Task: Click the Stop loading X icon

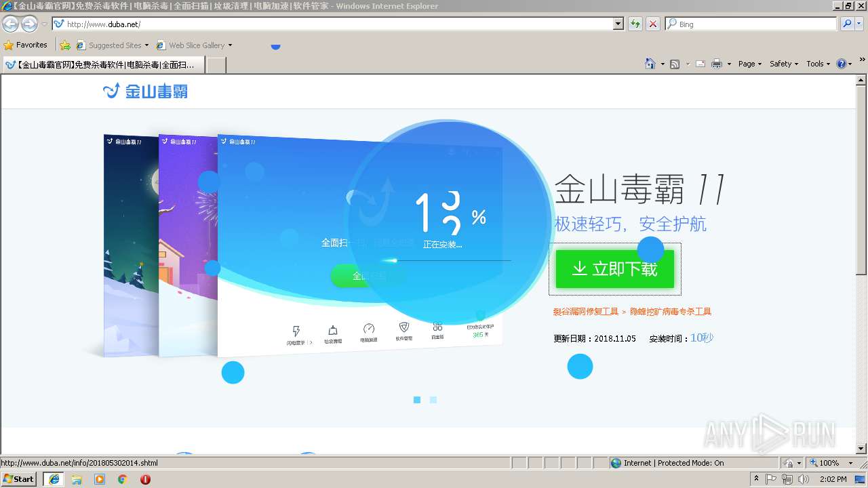Action: (x=652, y=24)
